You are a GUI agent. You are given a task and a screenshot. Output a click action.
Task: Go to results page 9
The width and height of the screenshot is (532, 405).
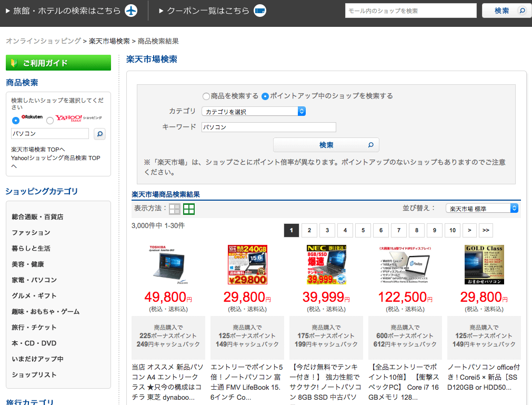click(x=435, y=230)
